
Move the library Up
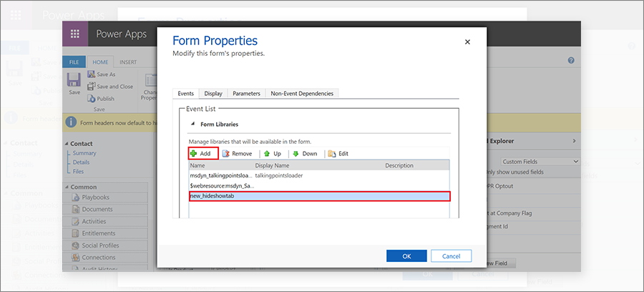tap(273, 154)
